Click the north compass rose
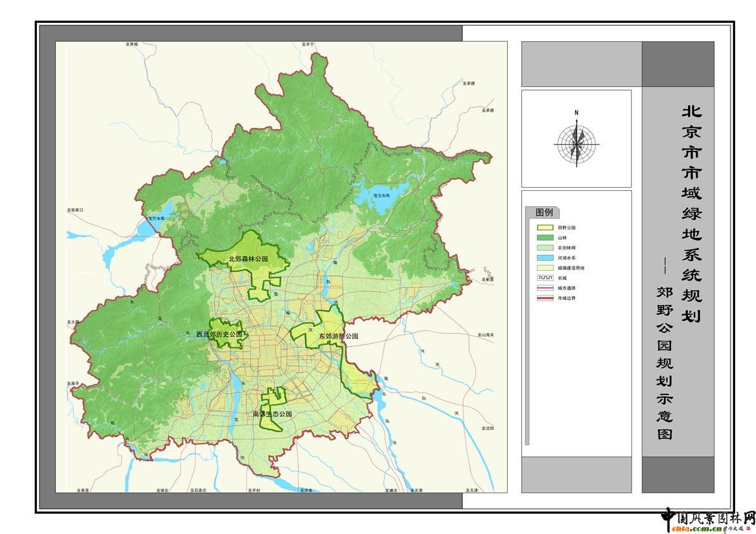The image size is (756, 534). (576, 143)
